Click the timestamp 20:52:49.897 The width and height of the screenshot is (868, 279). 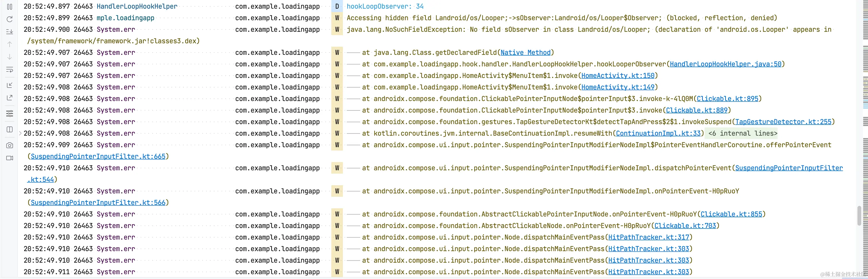pyautogui.click(x=46, y=6)
